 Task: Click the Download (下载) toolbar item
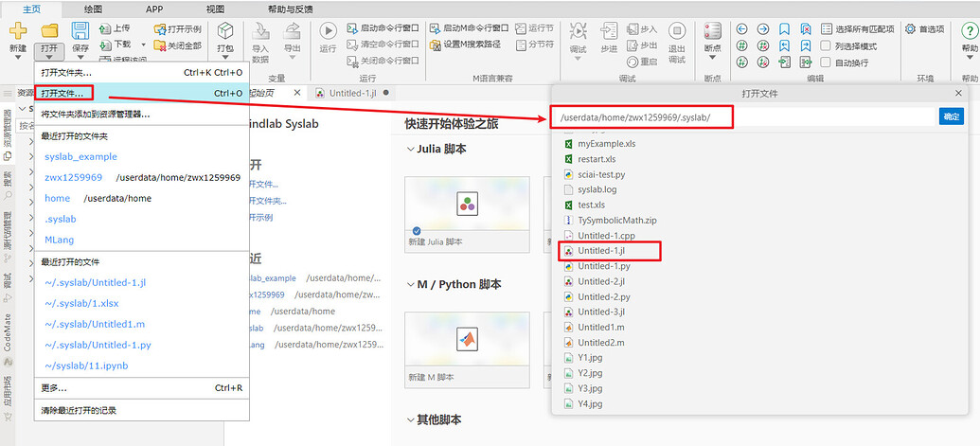click(x=115, y=45)
